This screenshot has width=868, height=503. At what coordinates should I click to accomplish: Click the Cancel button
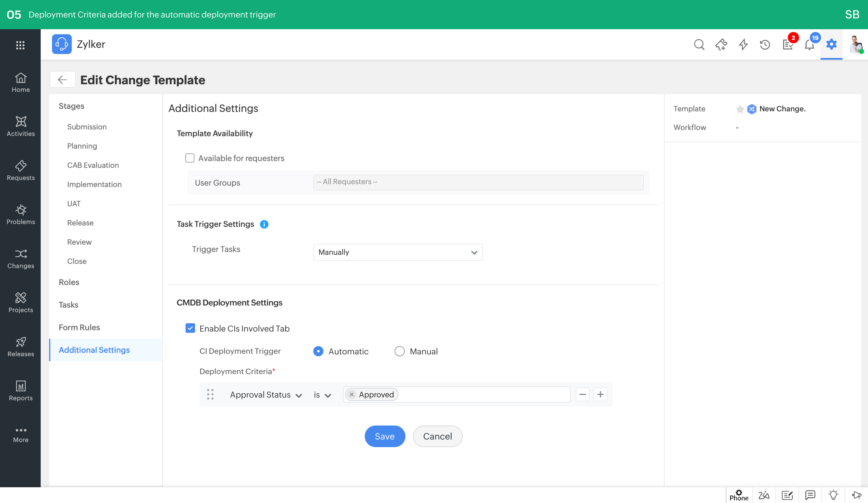437,436
